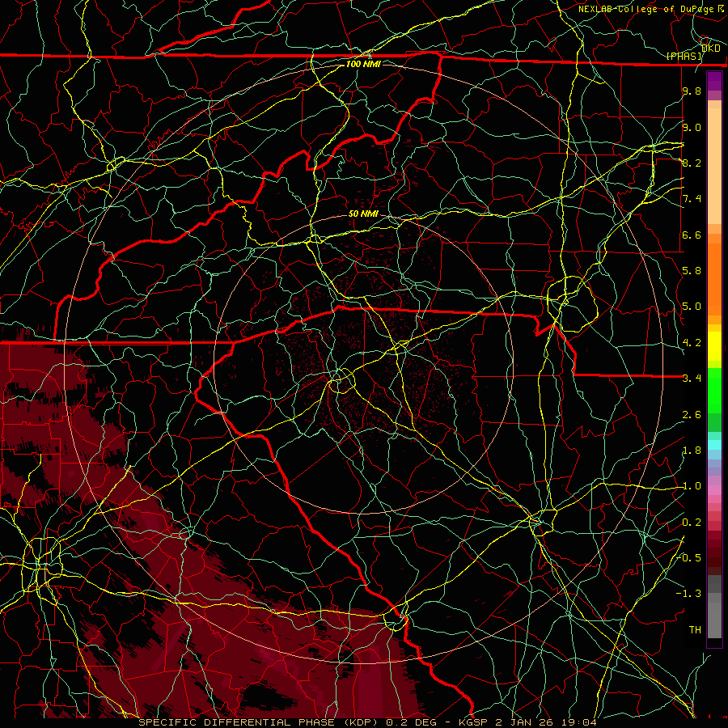Image resolution: width=728 pixels, height=728 pixels.
Task: Click the 5.8 value on the color scale
Action: (692, 271)
